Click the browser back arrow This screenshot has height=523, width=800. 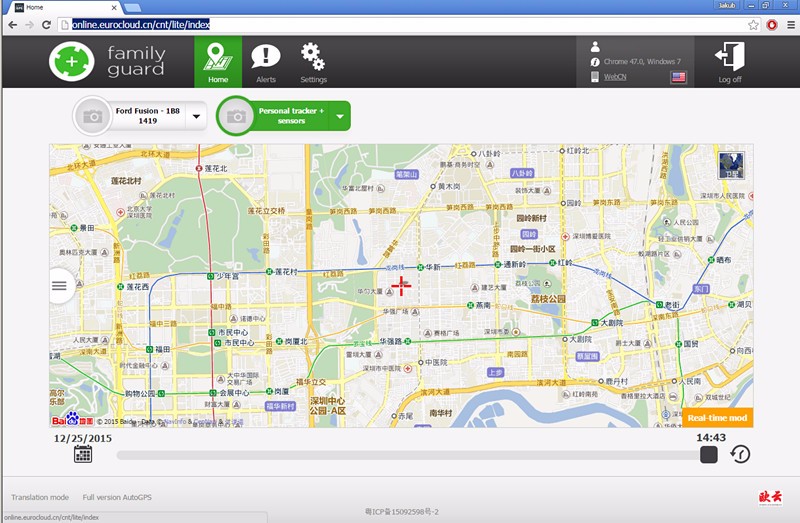pos(13,24)
